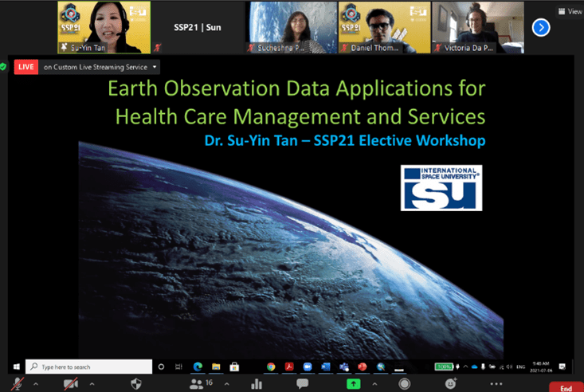Screen dimensions: 584x392
Task: Click the red LIVE indicator badge
Action: (x=25, y=67)
